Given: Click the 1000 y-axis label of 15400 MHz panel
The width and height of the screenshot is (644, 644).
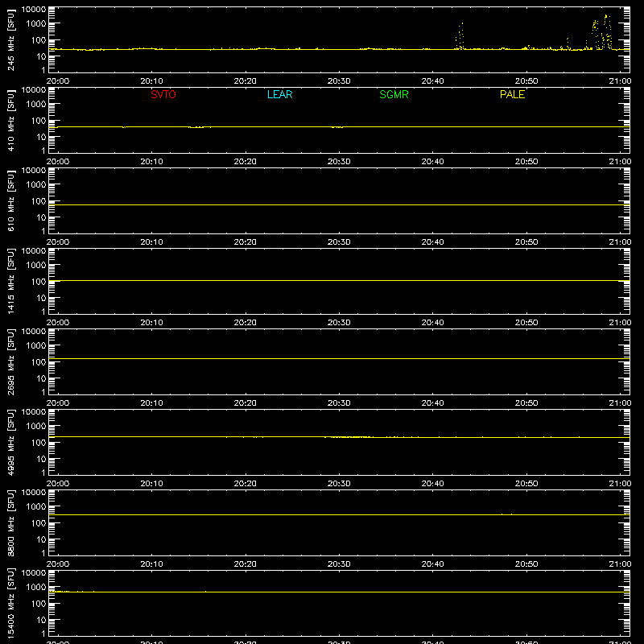Looking at the screenshot, I should pos(36,588).
